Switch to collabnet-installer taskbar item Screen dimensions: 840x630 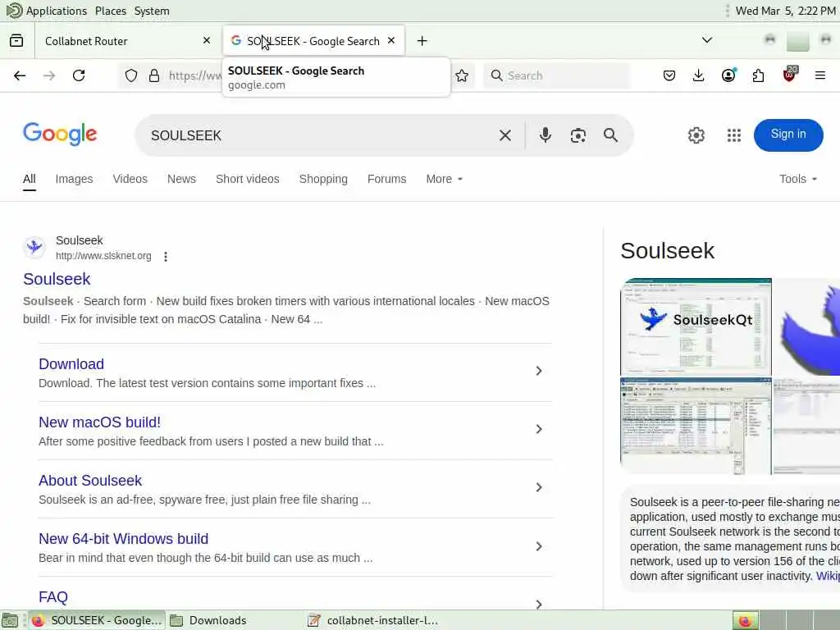pos(374,620)
